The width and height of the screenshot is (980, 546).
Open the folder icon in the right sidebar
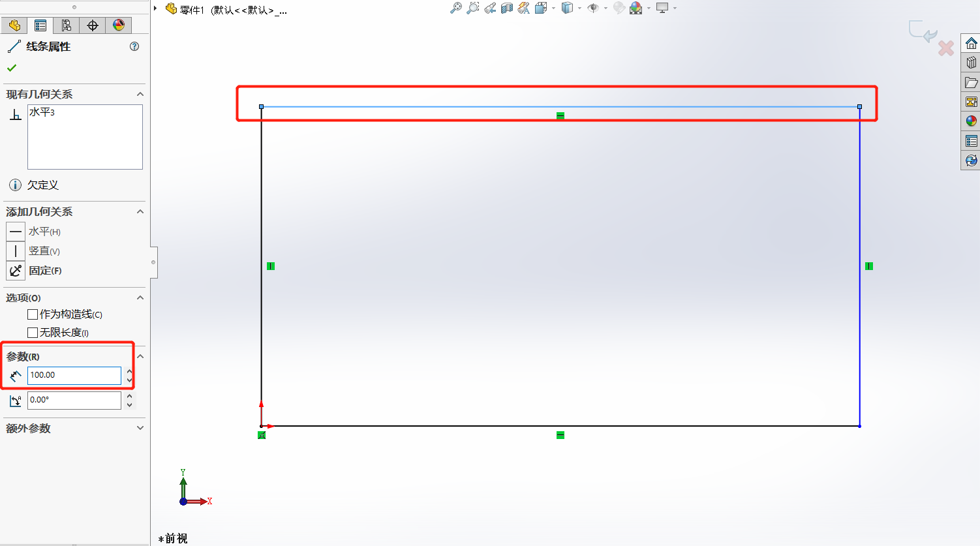coord(972,82)
